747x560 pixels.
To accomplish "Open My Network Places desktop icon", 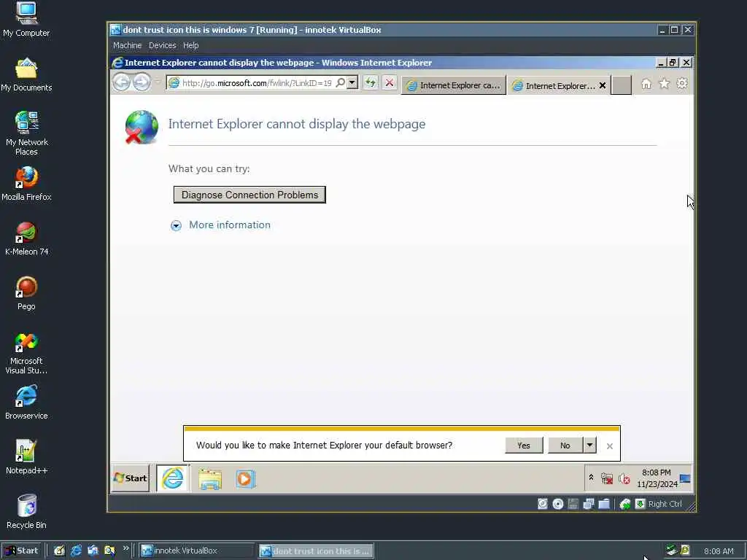I will point(27,133).
